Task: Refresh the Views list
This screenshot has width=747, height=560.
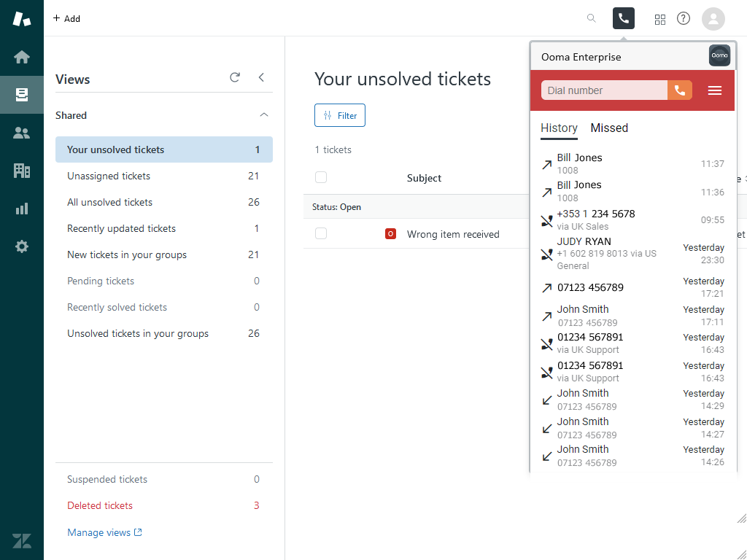Action: [234, 77]
